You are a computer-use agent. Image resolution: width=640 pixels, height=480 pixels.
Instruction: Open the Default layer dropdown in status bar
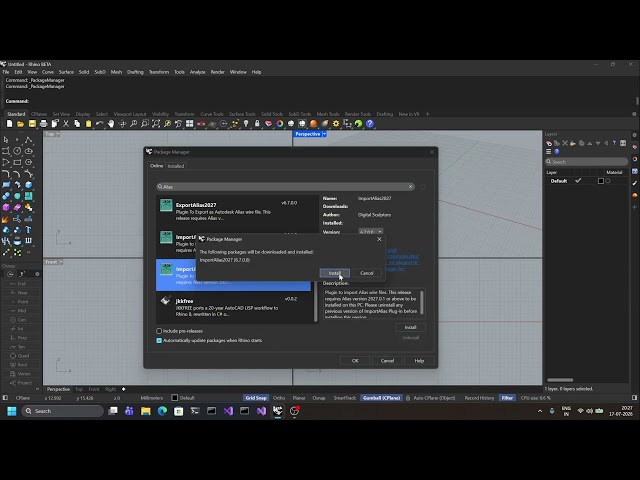pyautogui.click(x=183, y=398)
